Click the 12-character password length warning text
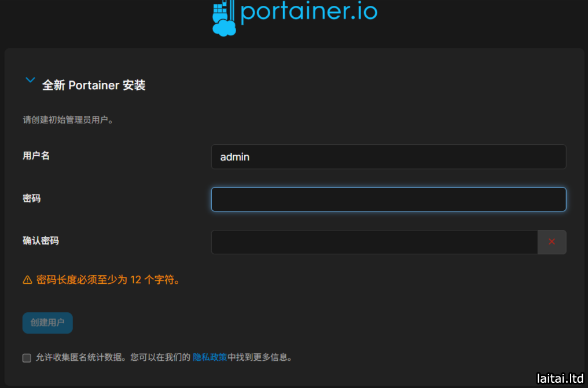 (108, 280)
